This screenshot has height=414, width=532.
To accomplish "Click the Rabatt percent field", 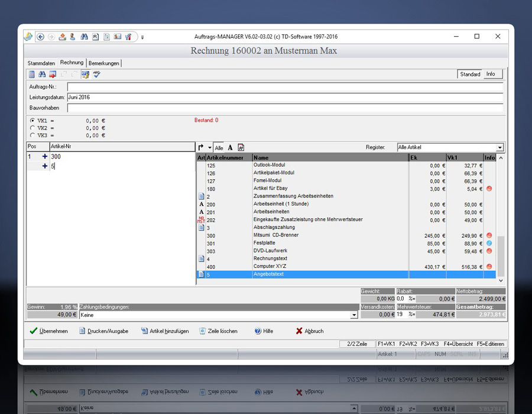I will pyautogui.click(x=402, y=299).
